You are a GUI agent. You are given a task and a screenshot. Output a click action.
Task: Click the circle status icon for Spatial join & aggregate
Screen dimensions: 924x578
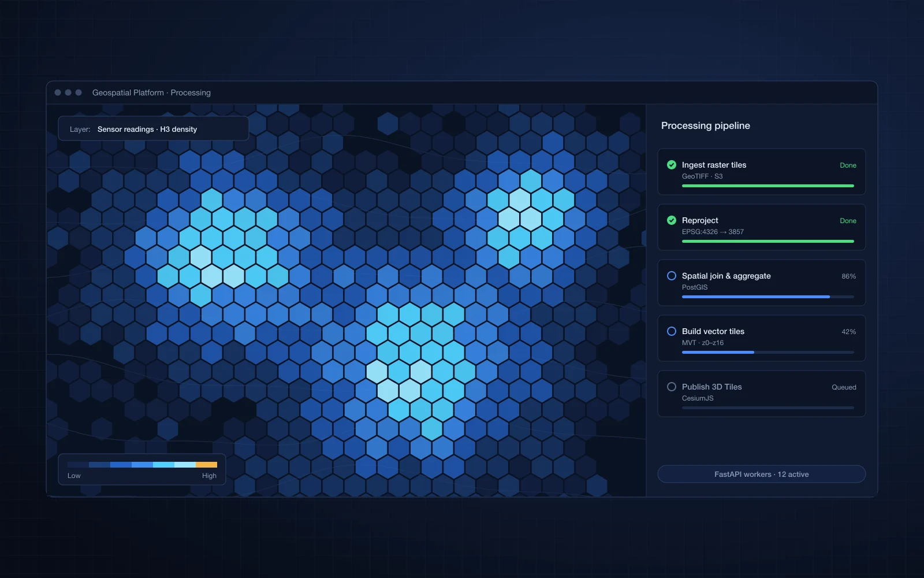(672, 276)
